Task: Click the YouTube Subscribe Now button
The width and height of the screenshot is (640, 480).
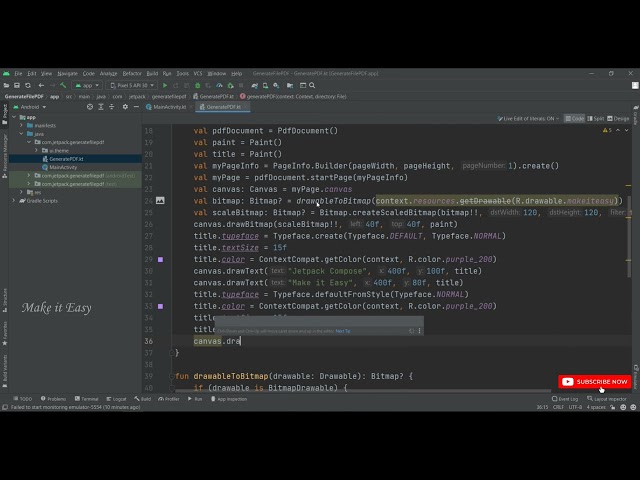Action: pyautogui.click(x=595, y=382)
